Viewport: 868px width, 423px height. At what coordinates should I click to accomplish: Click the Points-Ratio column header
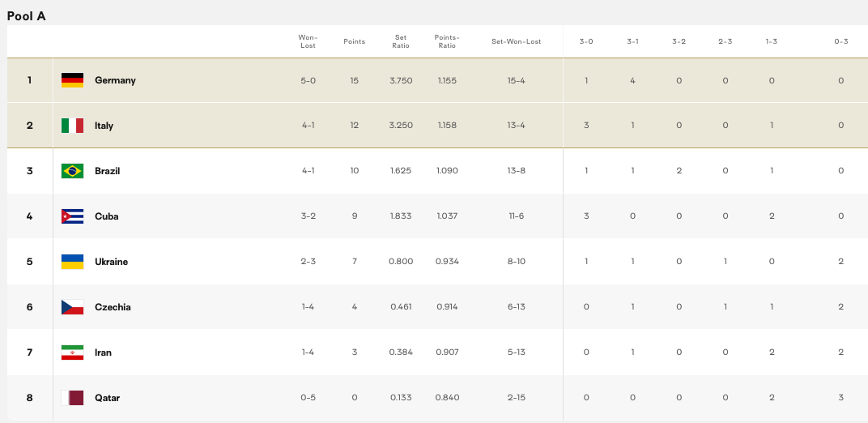pyautogui.click(x=447, y=41)
